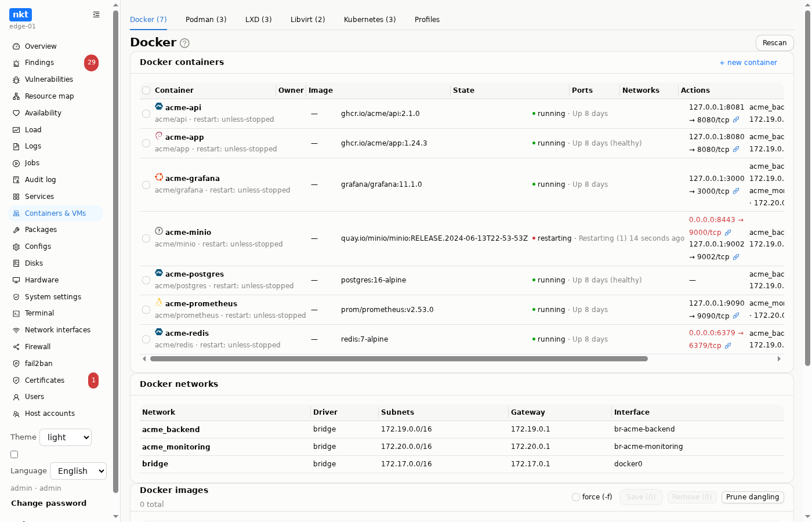Click the Certificates shield icon
The width and height of the screenshot is (812, 522).
coord(16,380)
